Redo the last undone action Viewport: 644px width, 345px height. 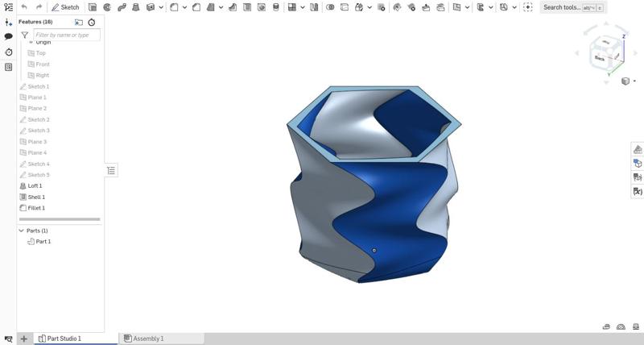[39, 7]
